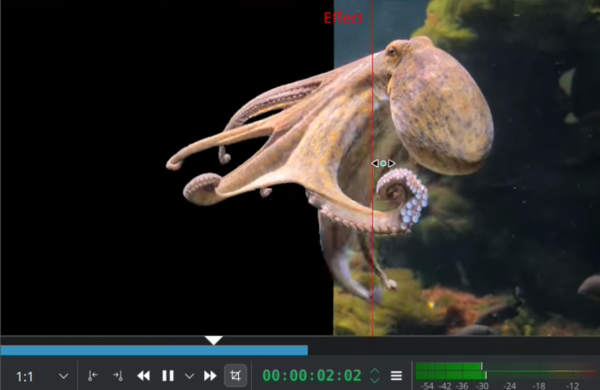Toggle the edit mode crop icon
This screenshot has width=600, height=390.
tap(235, 376)
